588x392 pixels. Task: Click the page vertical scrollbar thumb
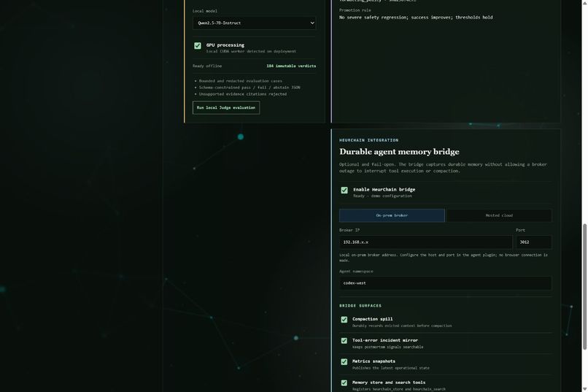click(x=584, y=287)
